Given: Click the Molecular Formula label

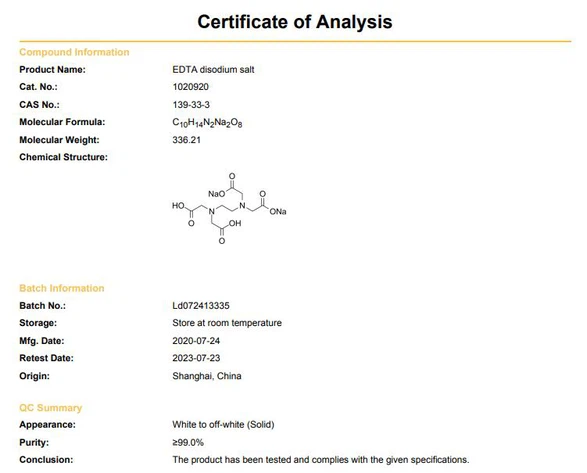Looking at the screenshot, I should [x=62, y=122].
